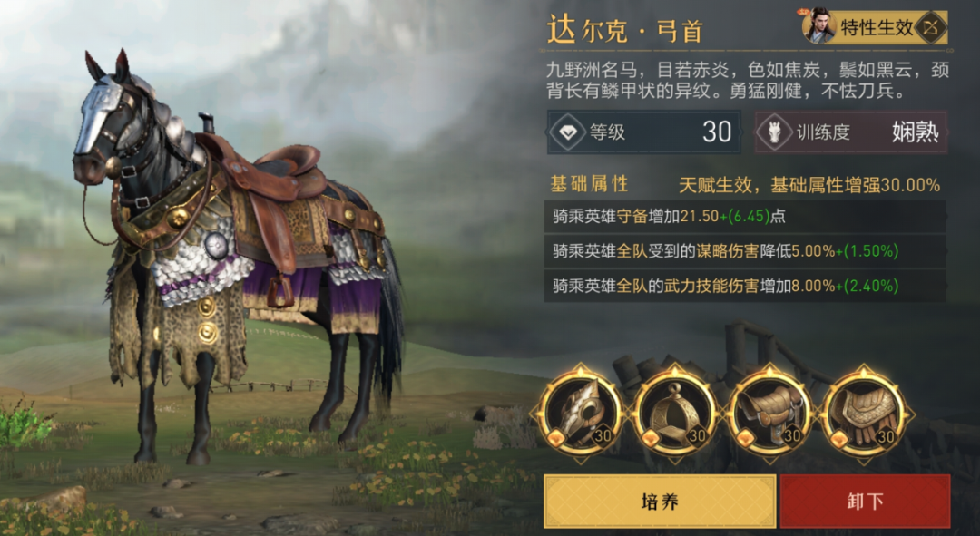Select the 守备增加21.50 attribute row
This screenshot has width=980, height=536.
pyautogui.click(x=745, y=217)
